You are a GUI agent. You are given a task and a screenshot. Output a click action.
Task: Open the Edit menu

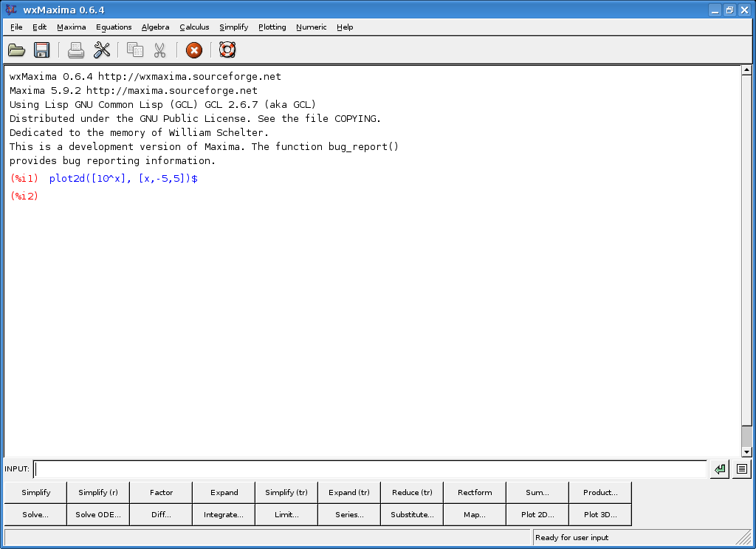click(x=40, y=27)
